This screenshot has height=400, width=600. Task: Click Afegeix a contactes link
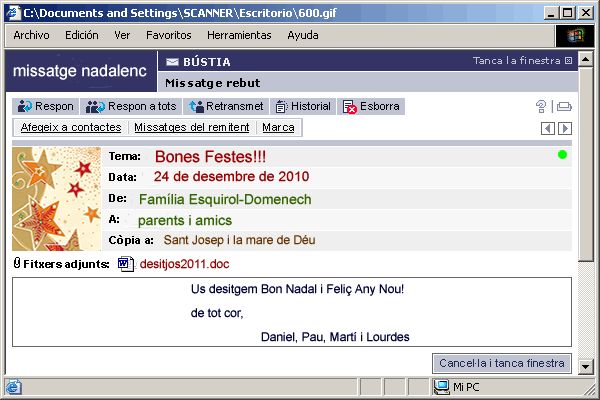(71, 127)
